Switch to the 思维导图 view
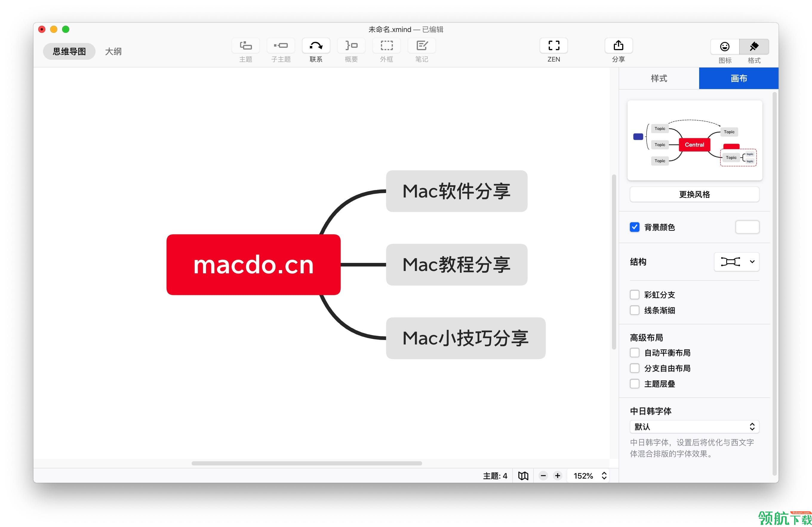 [69, 51]
